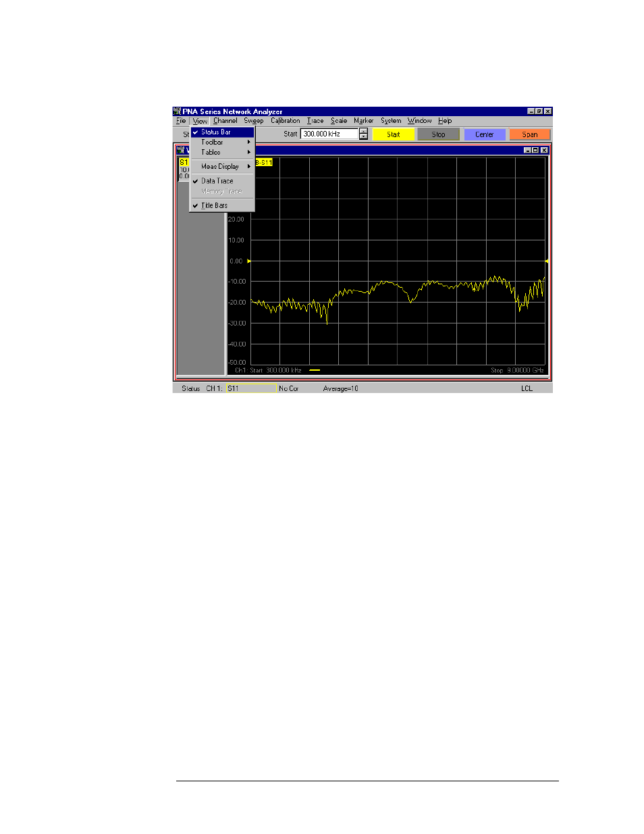
Task: Open the Trace menu
Action: coord(315,121)
